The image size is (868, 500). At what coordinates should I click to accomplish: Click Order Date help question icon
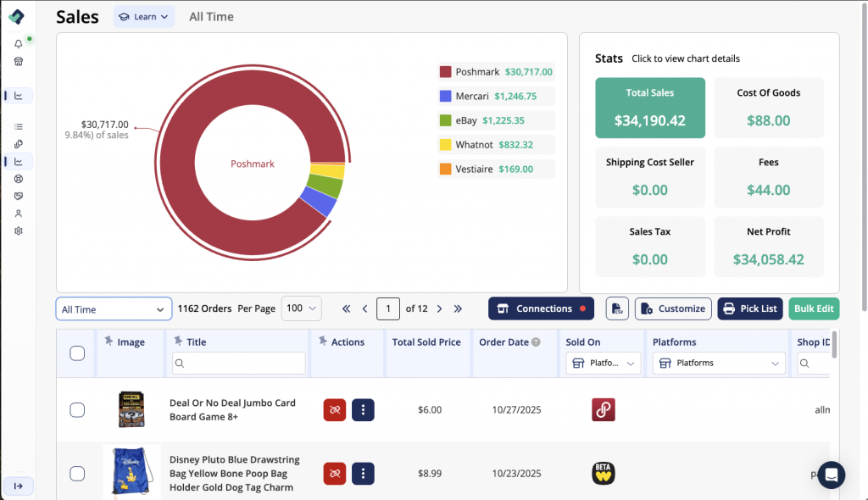tap(536, 342)
